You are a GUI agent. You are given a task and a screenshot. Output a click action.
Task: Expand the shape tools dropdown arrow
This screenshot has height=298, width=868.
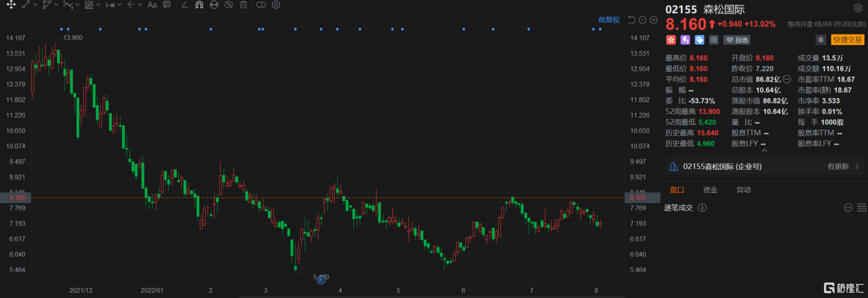[56, 5]
